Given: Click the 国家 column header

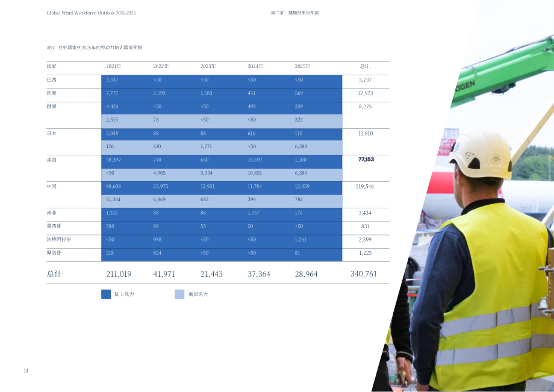Looking at the screenshot, I should click(x=52, y=66).
